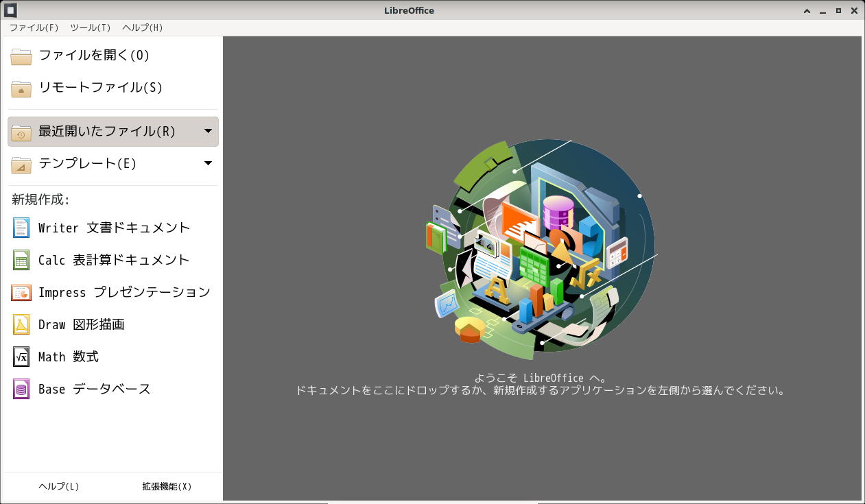Open the ツール(T) menu
The width and height of the screenshot is (865, 504).
click(91, 27)
